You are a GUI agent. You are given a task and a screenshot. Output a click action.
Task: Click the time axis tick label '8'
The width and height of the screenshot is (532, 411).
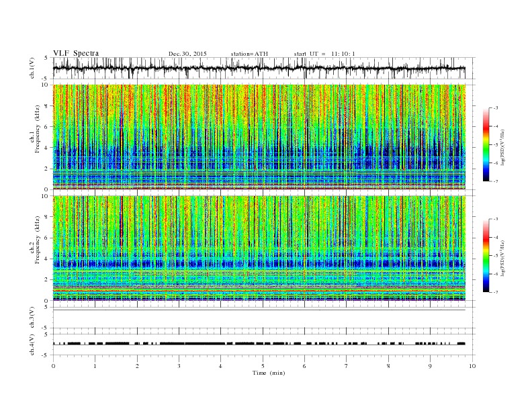pos(388,366)
